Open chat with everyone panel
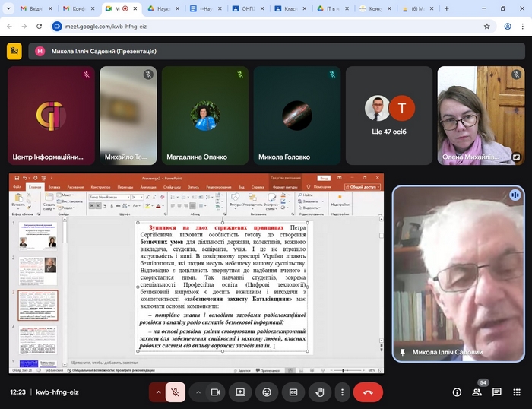532x409 pixels. [x=497, y=392]
